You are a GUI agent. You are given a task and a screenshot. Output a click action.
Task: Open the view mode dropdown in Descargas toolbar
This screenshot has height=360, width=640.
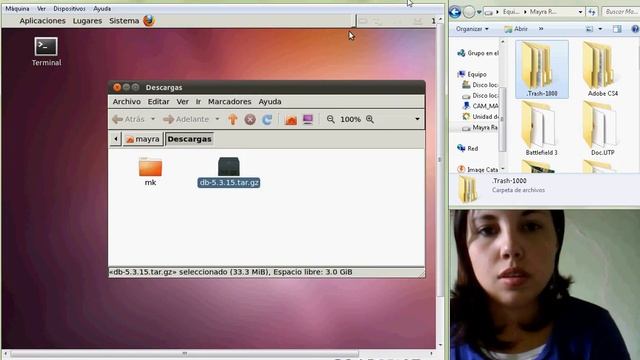[x=417, y=119]
